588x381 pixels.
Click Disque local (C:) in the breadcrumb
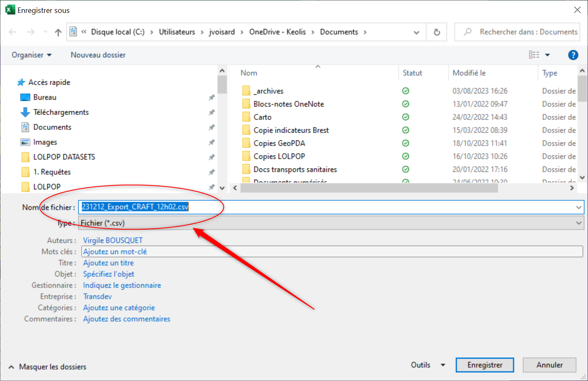click(x=118, y=32)
